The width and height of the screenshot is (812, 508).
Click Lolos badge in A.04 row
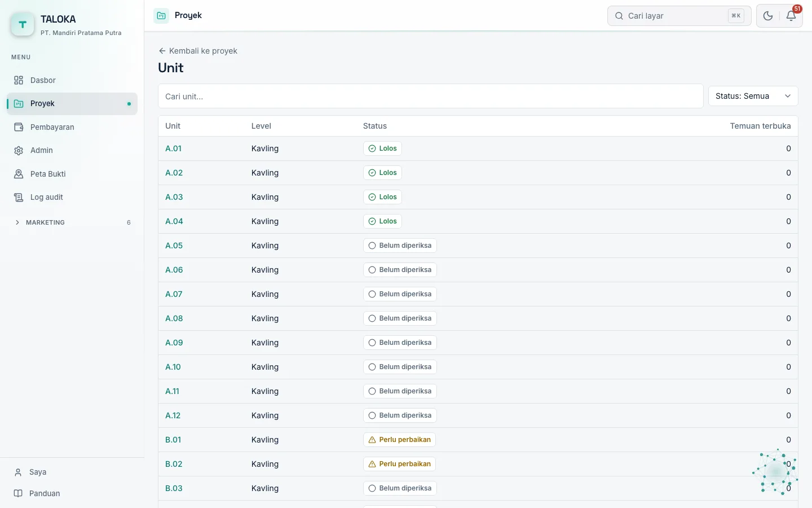(382, 221)
